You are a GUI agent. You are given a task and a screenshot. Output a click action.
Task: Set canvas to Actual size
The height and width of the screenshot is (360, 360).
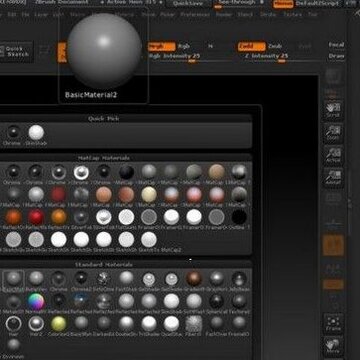point(333,155)
